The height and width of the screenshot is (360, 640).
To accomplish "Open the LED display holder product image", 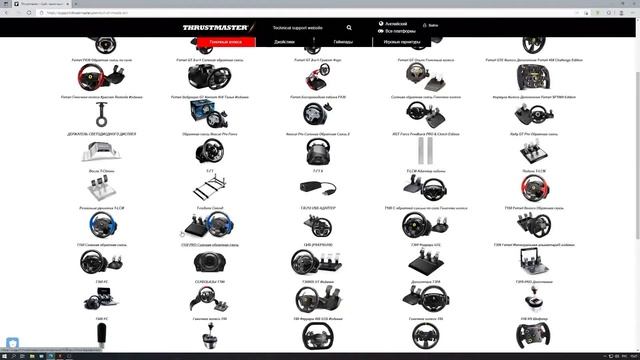I will pos(102,114).
